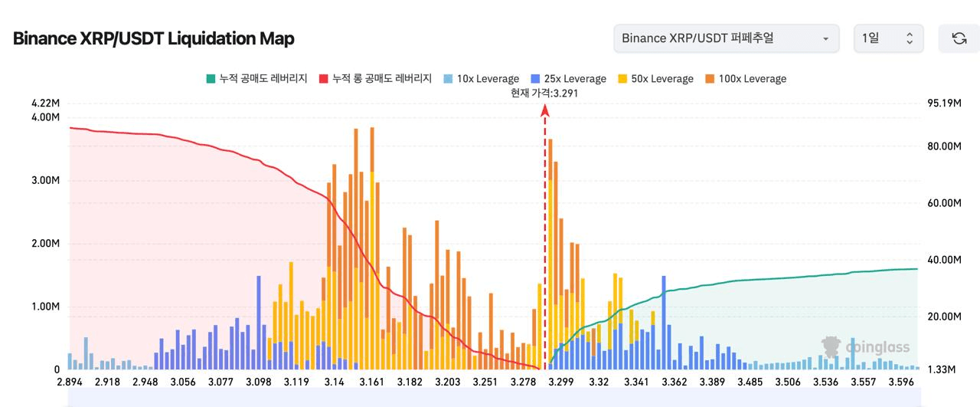Click the x-axis label 3.251

tap(485, 382)
